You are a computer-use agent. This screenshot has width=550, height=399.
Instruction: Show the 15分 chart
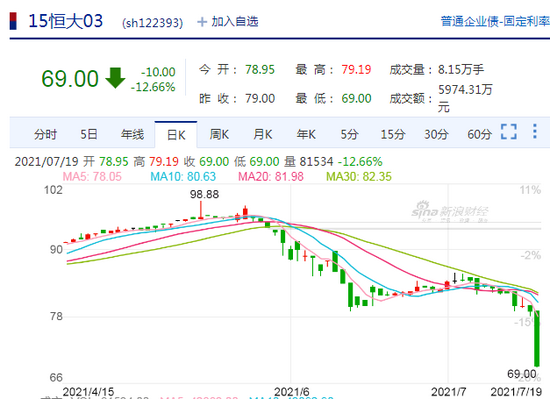click(393, 134)
